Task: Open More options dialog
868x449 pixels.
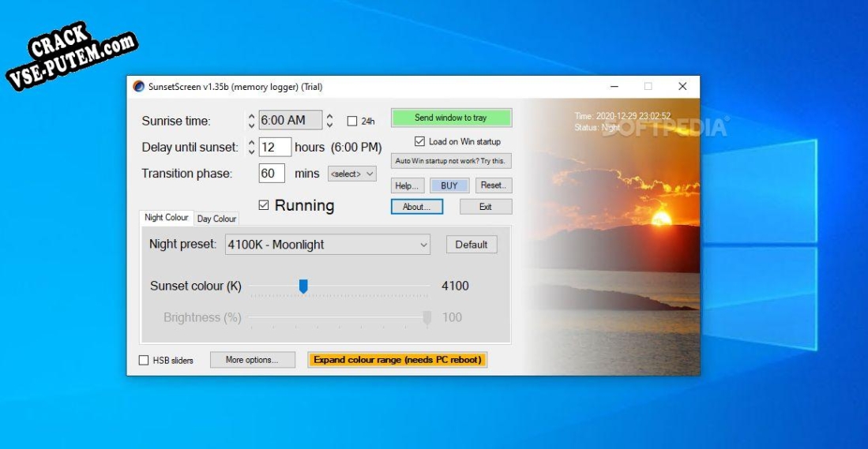Action: click(x=252, y=360)
